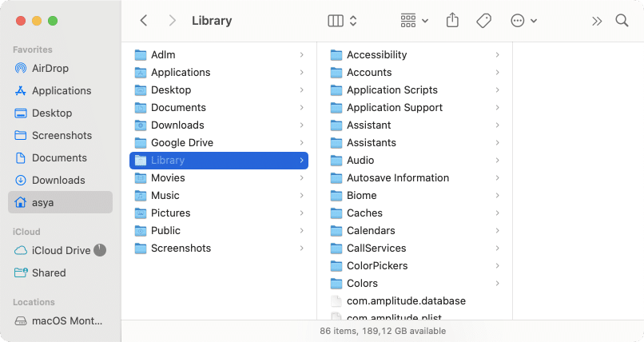The width and height of the screenshot is (644, 342).
Task: Click the Library window title
Action: pyautogui.click(x=212, y=21)
